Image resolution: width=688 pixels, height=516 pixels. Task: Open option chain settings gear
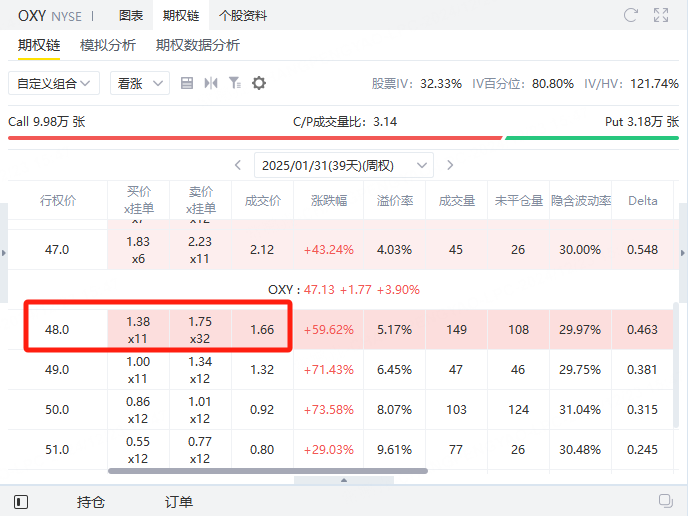pos(259,83)
